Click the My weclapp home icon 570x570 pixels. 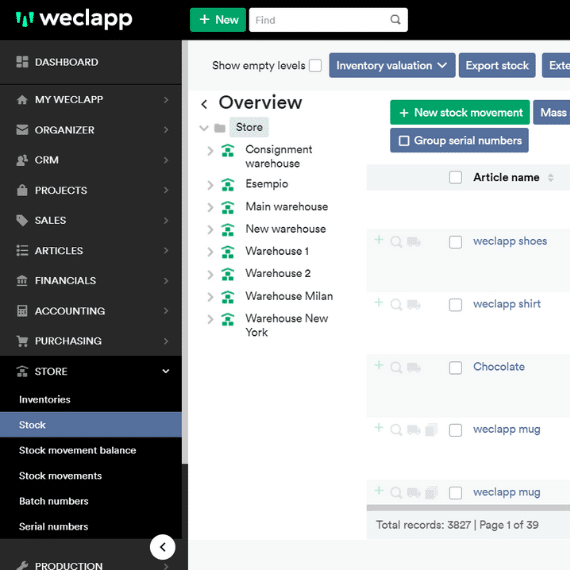22,99
